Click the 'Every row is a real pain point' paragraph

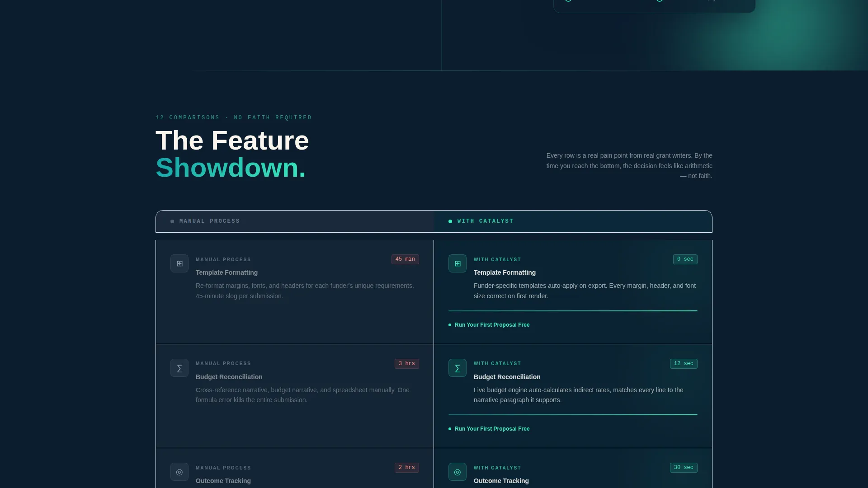click(x=629, y=166)
